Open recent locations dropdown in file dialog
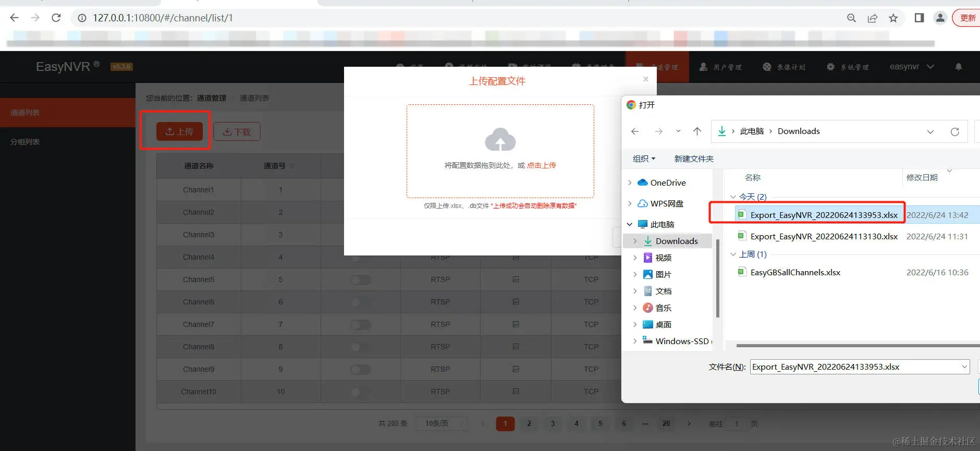This screenshot has height=451, width=980. pyautogui.click(x=678, y=131)
